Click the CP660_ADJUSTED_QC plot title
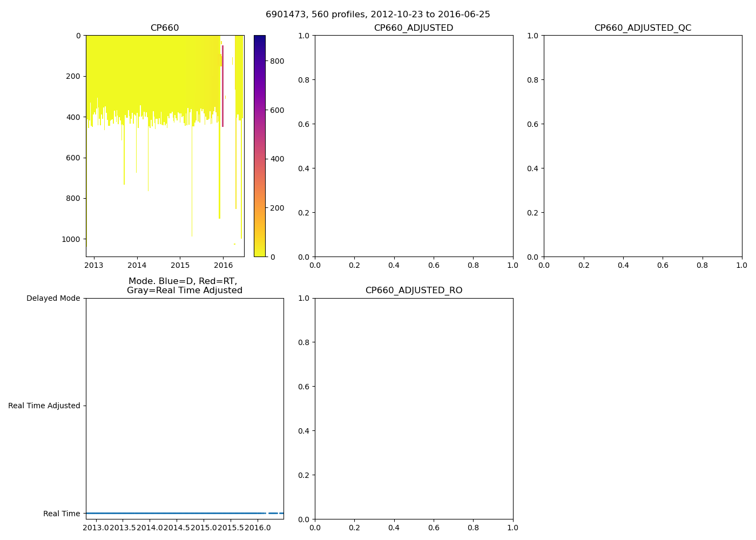The width and height of the screenshot is (756, 540). pos(643,28)
